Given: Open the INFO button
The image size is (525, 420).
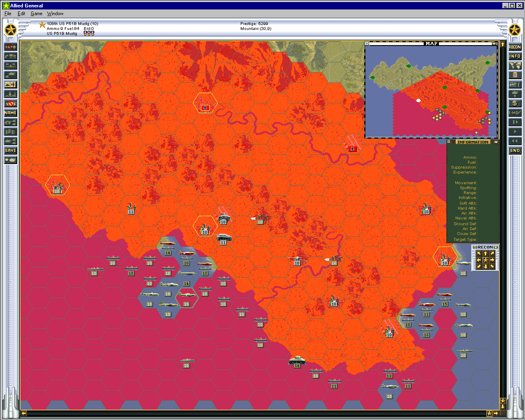Looking at the screenshot, I should [515, 56].
